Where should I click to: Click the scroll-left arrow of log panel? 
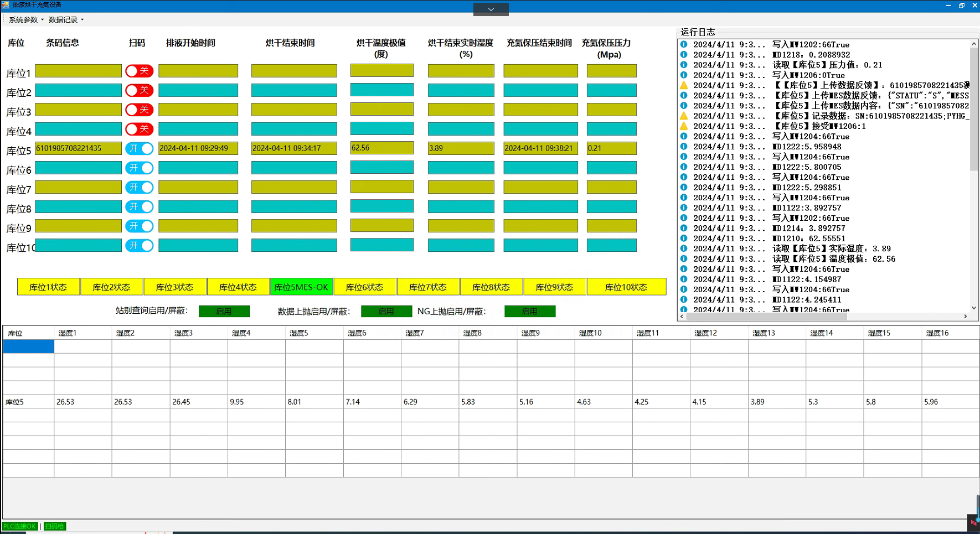click(682, 317)
